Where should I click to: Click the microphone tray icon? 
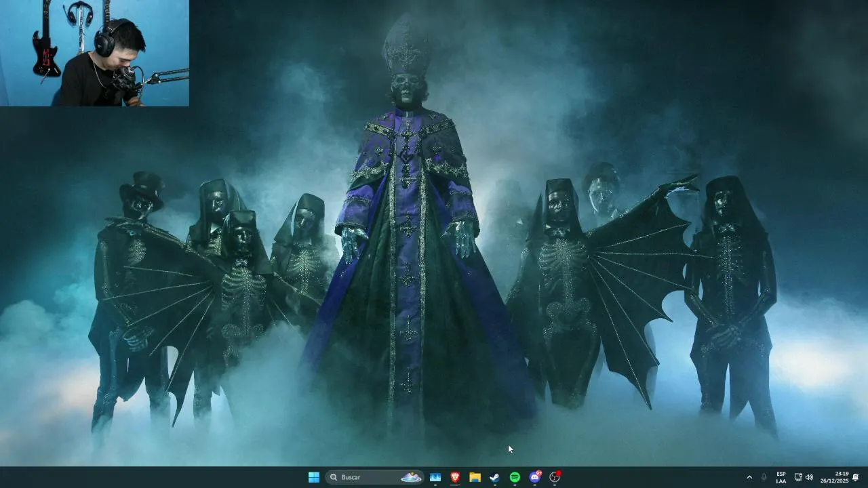[764, 477]
